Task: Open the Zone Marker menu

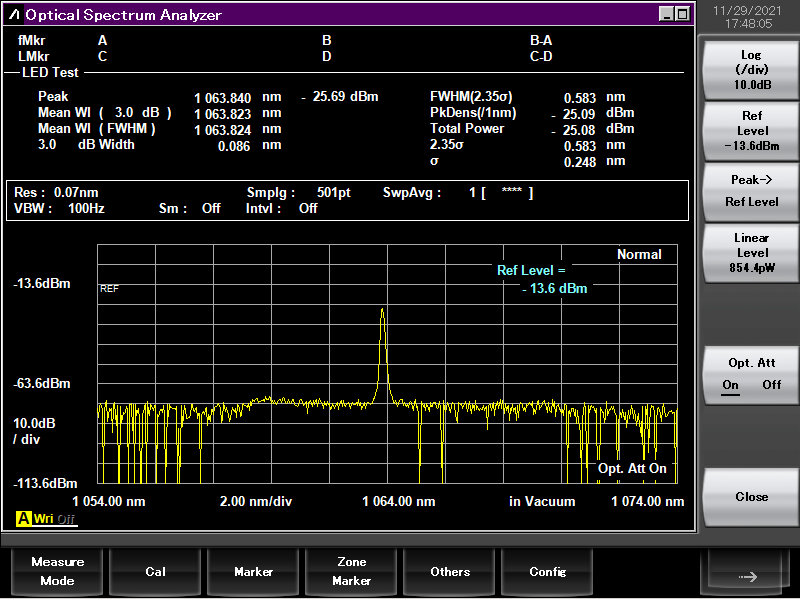Action: [351, 571]
